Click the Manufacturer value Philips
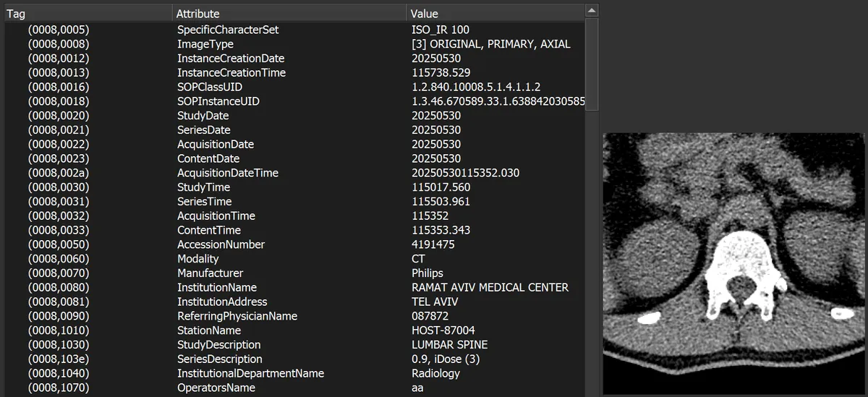The width and height of the screenshot is (868, 397). pyautogui.click(x=427, y=273)
